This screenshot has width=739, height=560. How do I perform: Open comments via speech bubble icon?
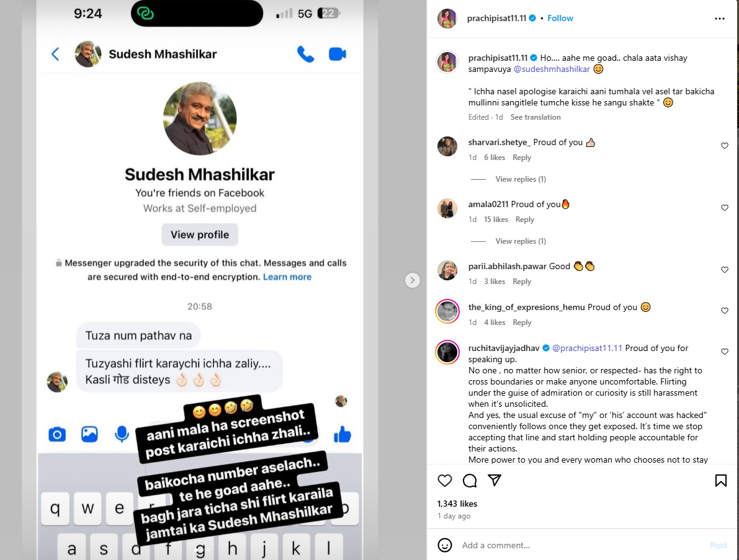(x=470, y=481)
